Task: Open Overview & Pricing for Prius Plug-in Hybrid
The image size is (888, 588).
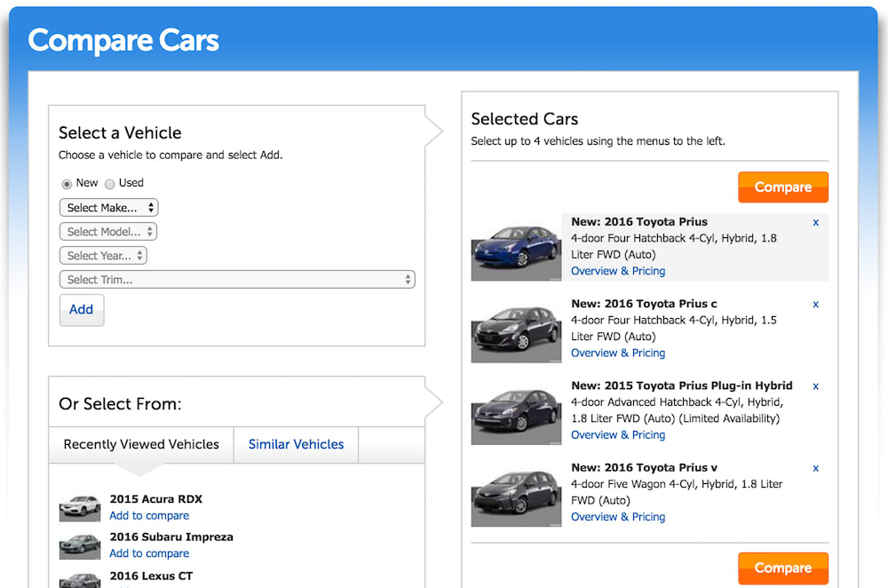Action: pos(618,435)
